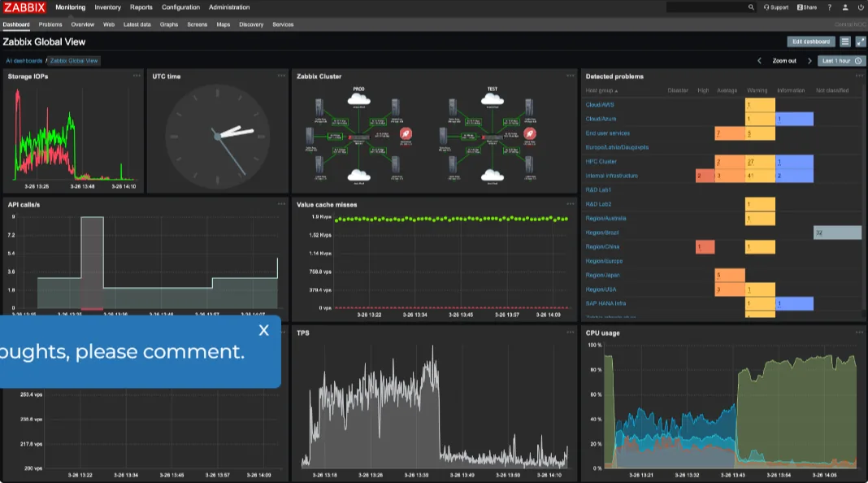
Task: Open the Detected problems widget menu
Action: click(x=859, y=76)
